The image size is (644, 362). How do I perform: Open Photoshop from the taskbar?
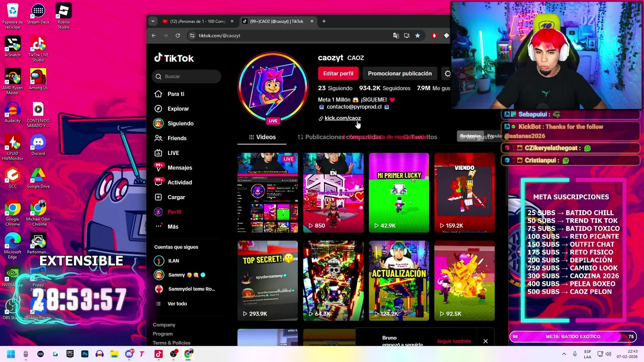[85, 354]
